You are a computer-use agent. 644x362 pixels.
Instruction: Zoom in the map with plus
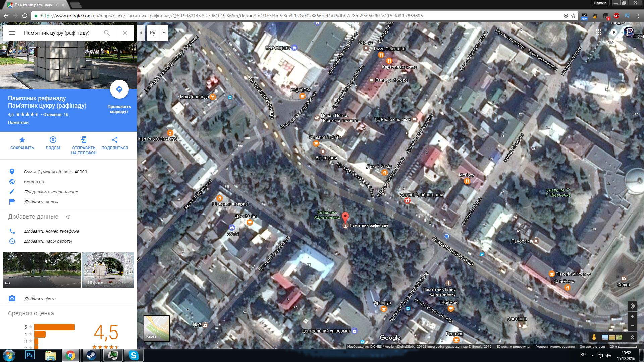[632, 317]
